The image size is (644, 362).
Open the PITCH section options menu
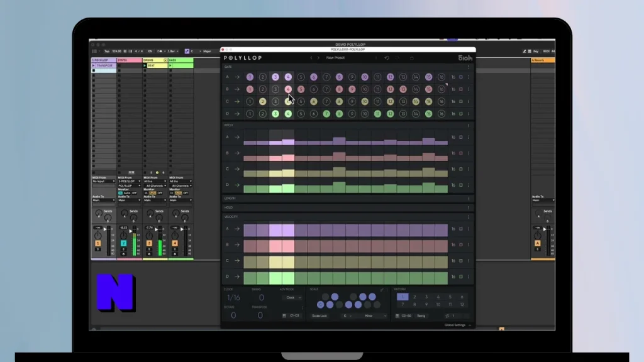pyautogui.click(x=469, y=125)
